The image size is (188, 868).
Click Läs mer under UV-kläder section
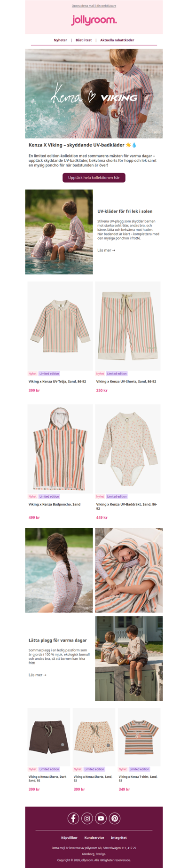(106, 250)
